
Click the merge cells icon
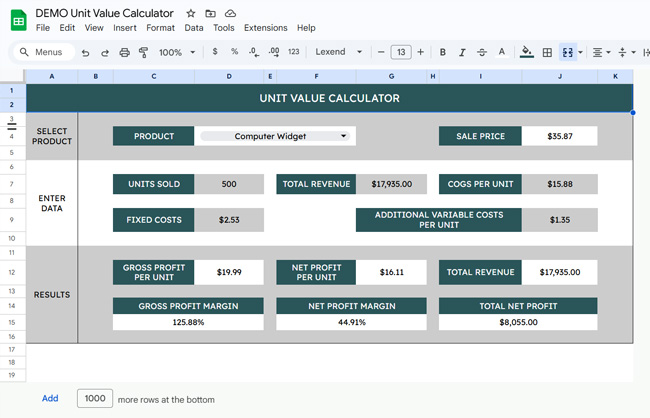568,52
